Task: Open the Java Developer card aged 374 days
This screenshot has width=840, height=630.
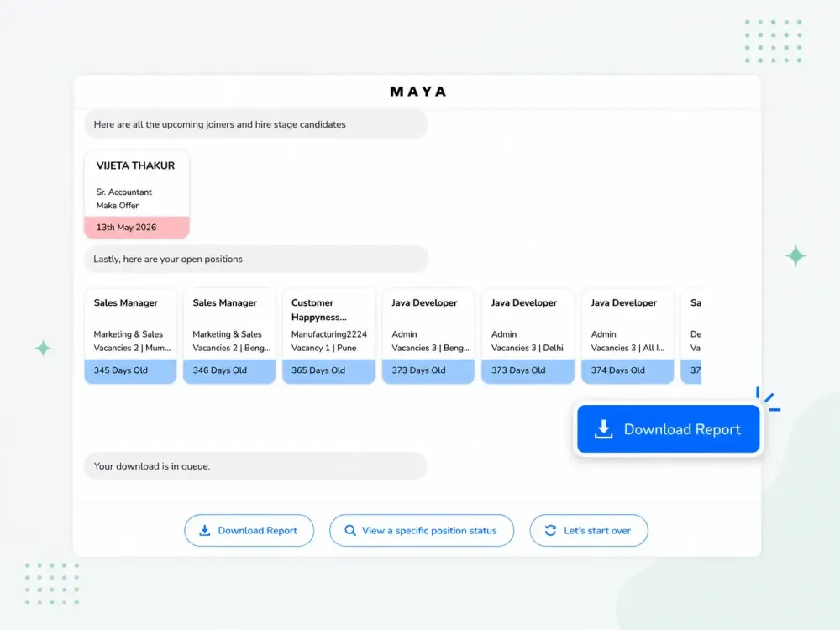Action: click(x=627, y=336)
